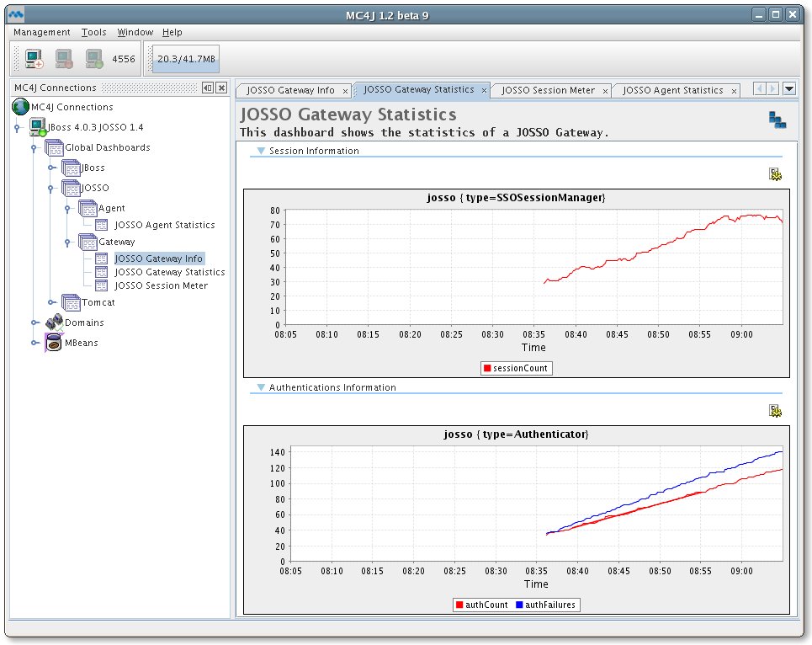Switch to JOSSO Session Meter tab
The width and height of the screenshot is (812, 645).
tap(548, 90)
